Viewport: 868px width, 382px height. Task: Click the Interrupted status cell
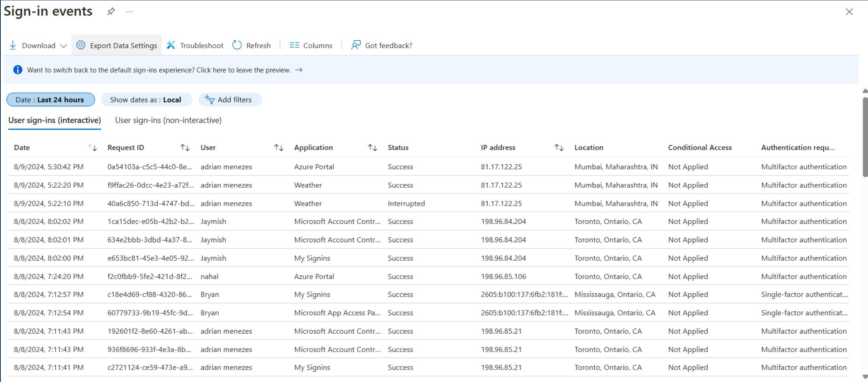click(x=406, y=203)
